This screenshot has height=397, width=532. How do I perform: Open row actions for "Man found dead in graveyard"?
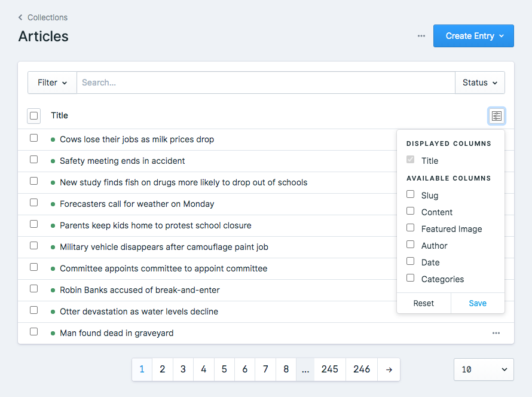(495, 333)
